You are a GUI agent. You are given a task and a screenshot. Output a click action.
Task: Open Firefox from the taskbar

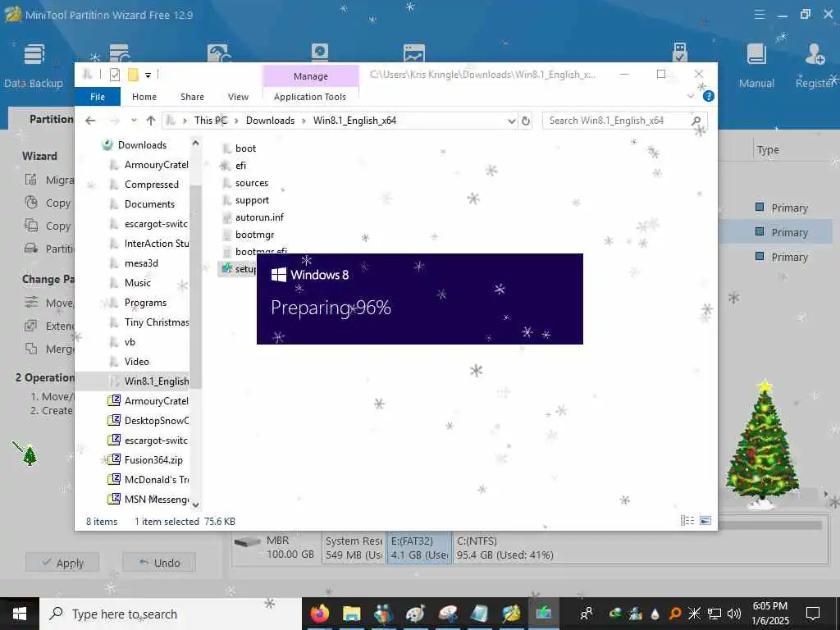320,614
